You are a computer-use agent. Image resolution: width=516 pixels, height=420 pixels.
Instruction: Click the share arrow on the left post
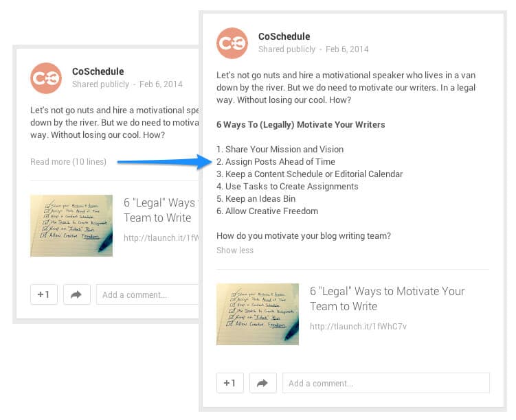[x=77, y=294]
